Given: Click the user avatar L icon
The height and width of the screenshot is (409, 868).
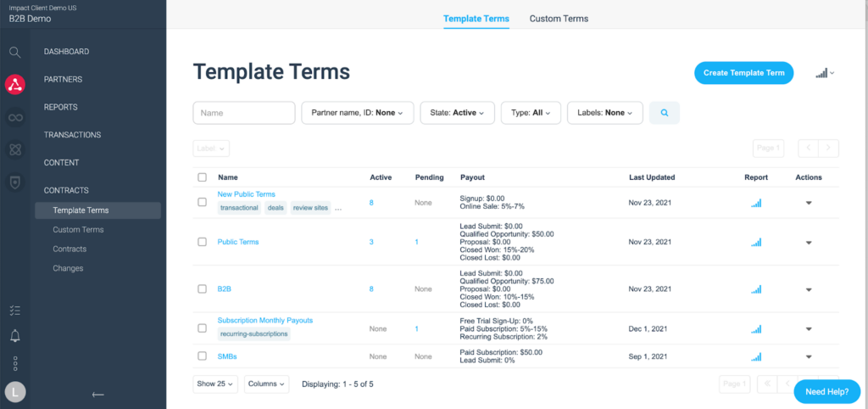Looking at the screenshot, I should (x=14, y=392).
